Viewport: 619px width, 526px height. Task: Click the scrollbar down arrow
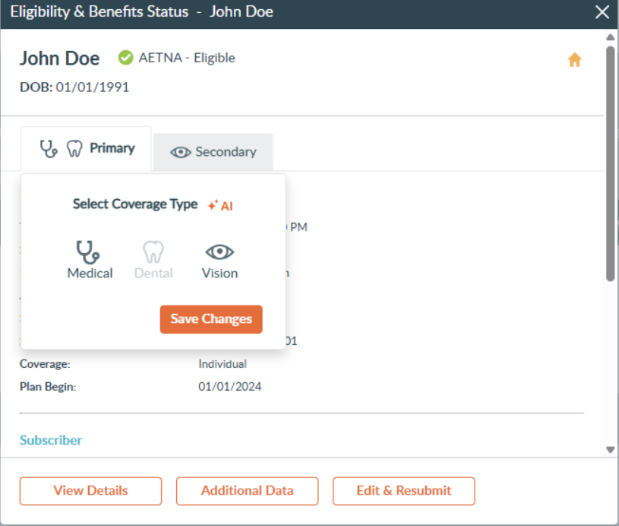(x=610, y=450)
